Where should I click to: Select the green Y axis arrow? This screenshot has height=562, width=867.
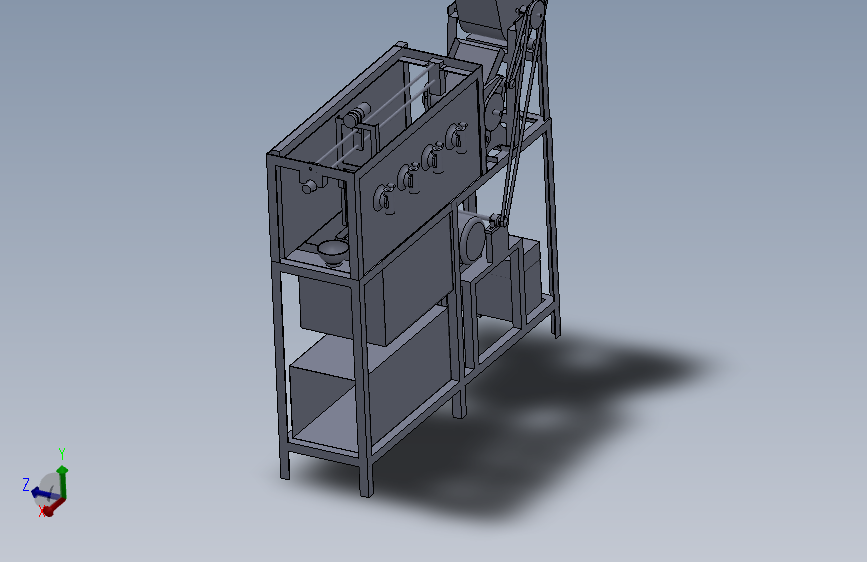point(63,481)
